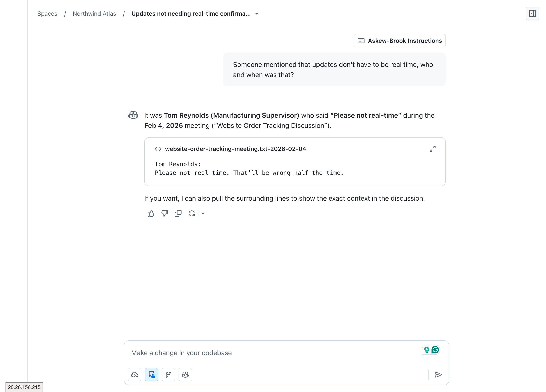Open the Grammarly icon in the input field
The image size is (546, 392).
coord(435,350)
